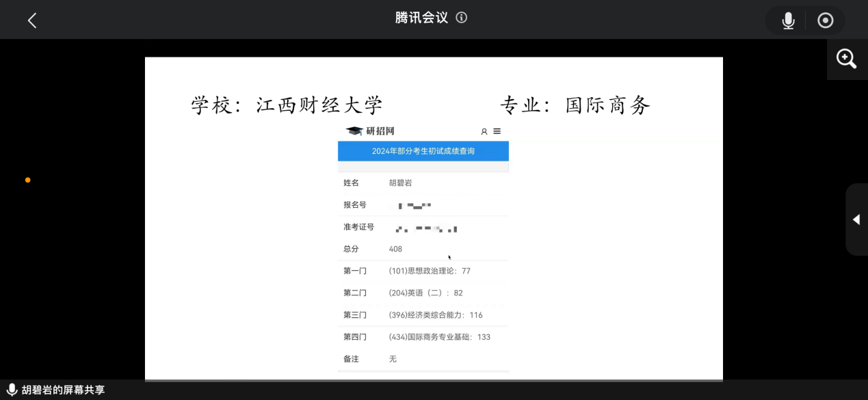
Task: Click the 研招网 logo
Action: tap(370, 131)
